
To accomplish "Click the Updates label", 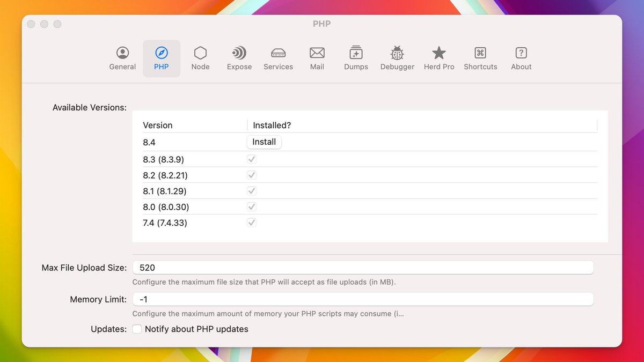I will 109,329.
